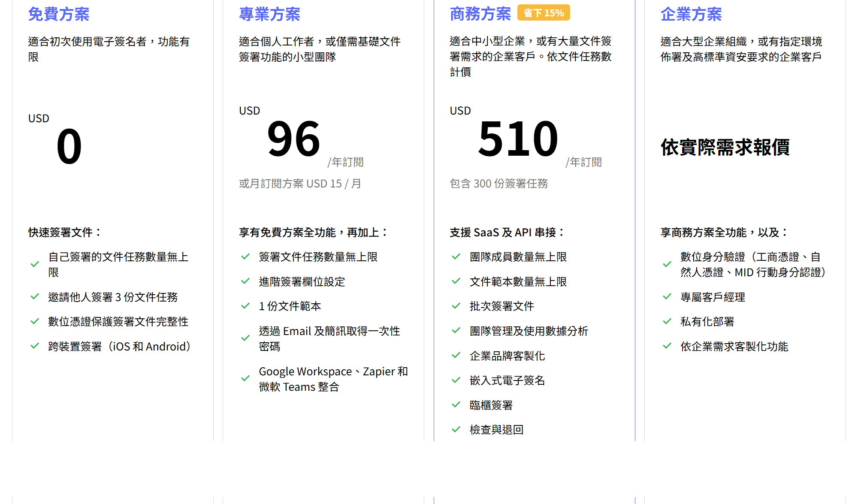Image resolution: width=861 pixels, height=504 pixels.
Task: Click the checkmark beside 簽署文件任務數量無上限
Action: (245, 257)
